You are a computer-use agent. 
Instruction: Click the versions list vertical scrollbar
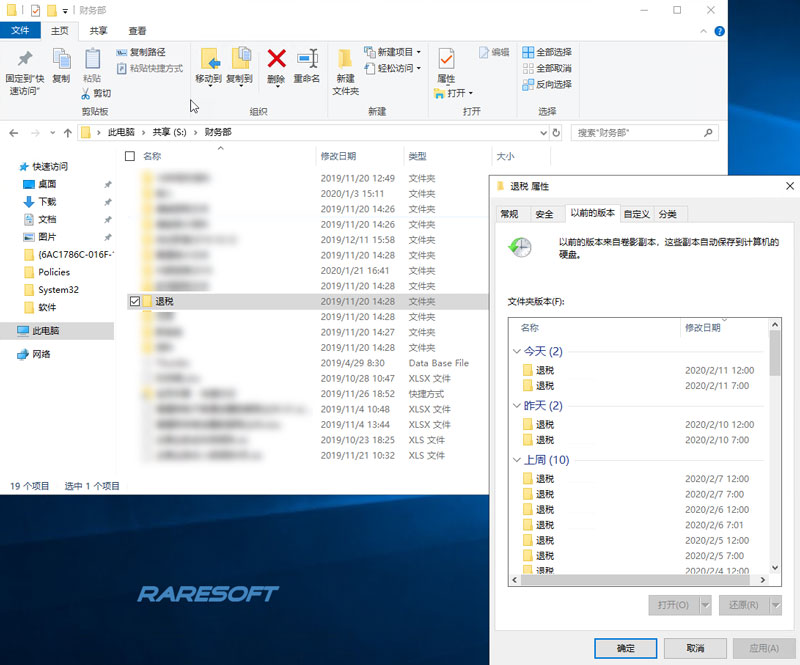point(774,450)
